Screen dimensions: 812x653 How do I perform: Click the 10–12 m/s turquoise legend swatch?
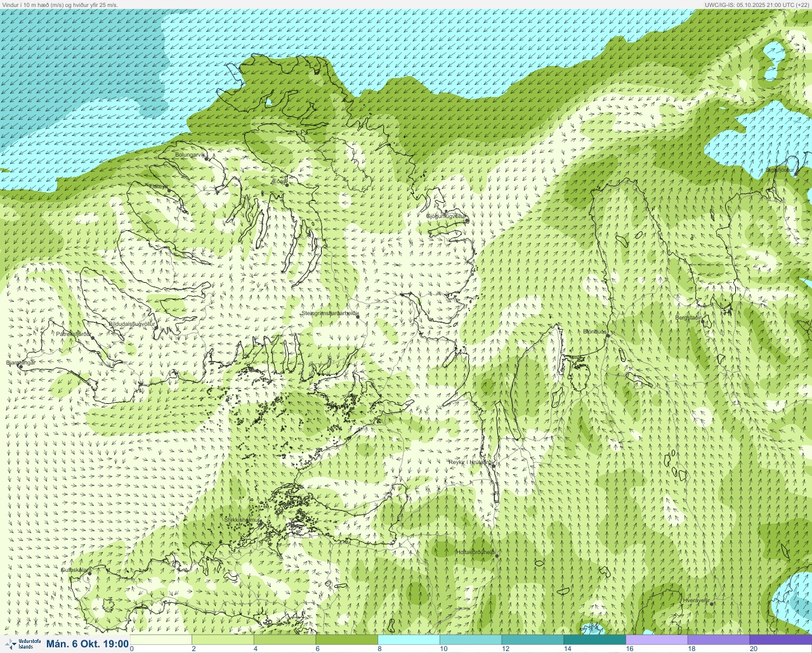[x=471, y=640]
